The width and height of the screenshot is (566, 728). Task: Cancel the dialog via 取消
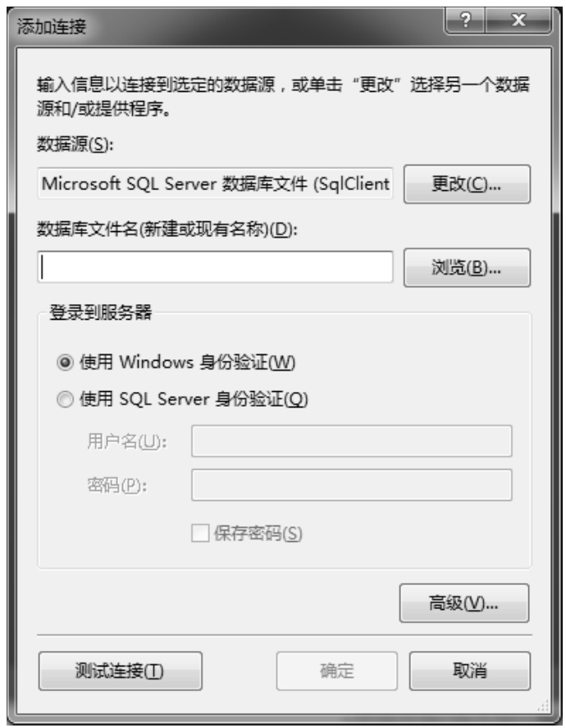coord(470,671)
